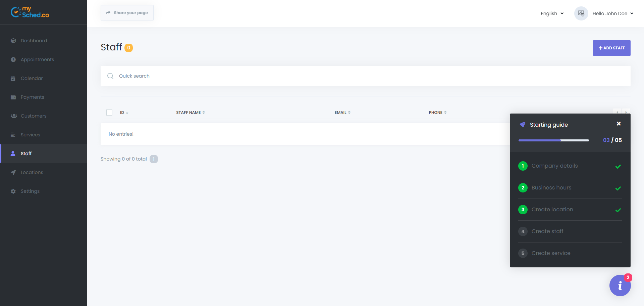Go to Appointments in sidebar
The image size is (644, 306).
coord(37,59)
